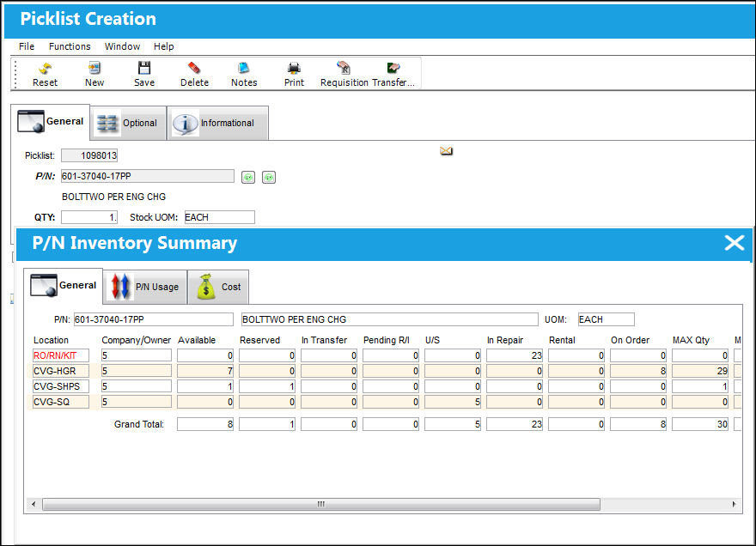Switch to the P/N Usage tab
Screen dimensions: 756x546
145,287
